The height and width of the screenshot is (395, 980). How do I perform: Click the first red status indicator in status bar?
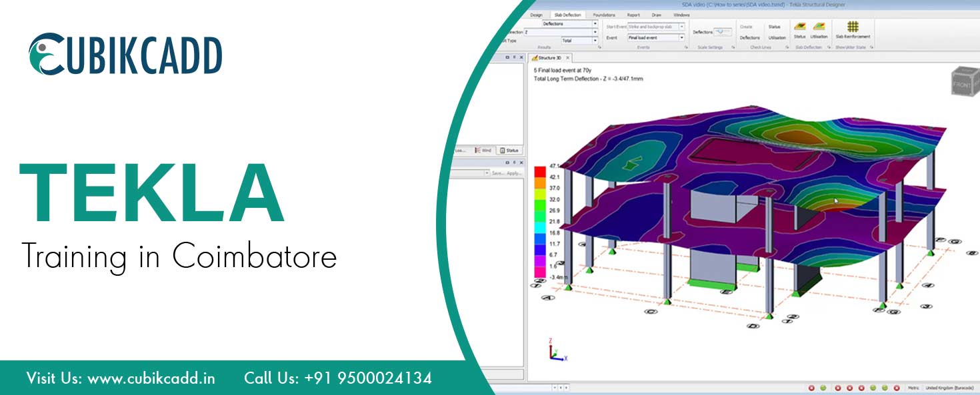[811, 388]
